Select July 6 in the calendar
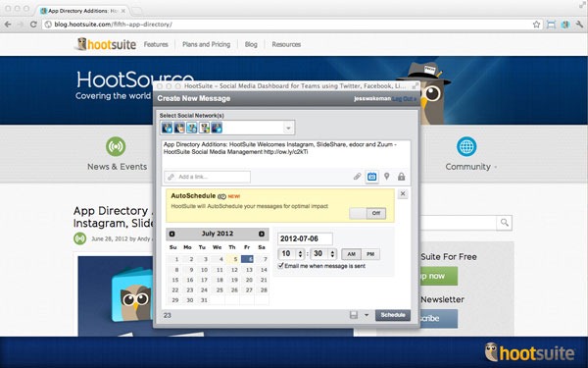 pyautogui.click(x=248, y=259)
